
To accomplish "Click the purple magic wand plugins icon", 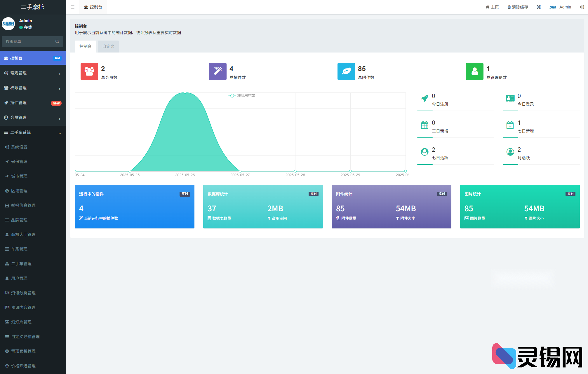I will 218,71.
